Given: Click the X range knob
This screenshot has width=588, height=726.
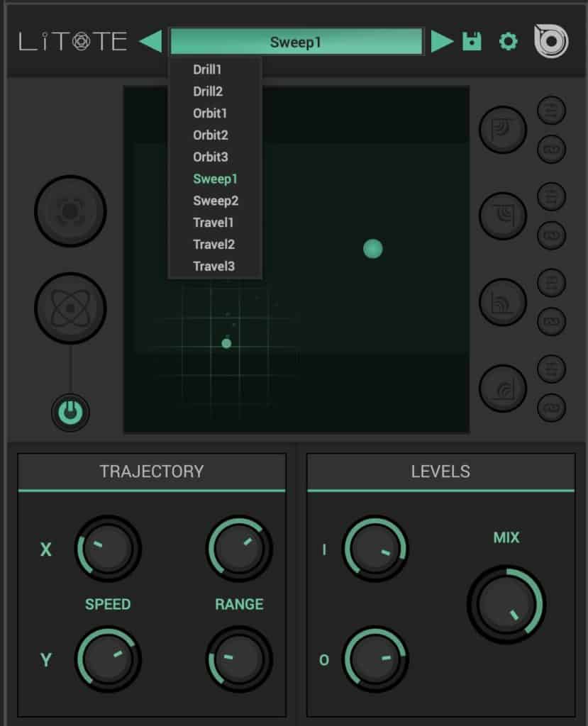Looking at the screenshot, I should (x=239, y=549).
